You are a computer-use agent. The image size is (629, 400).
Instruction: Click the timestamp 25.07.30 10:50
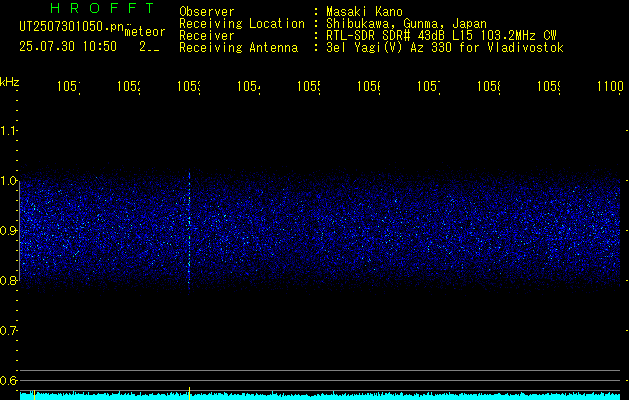click(x=68, y=47)
